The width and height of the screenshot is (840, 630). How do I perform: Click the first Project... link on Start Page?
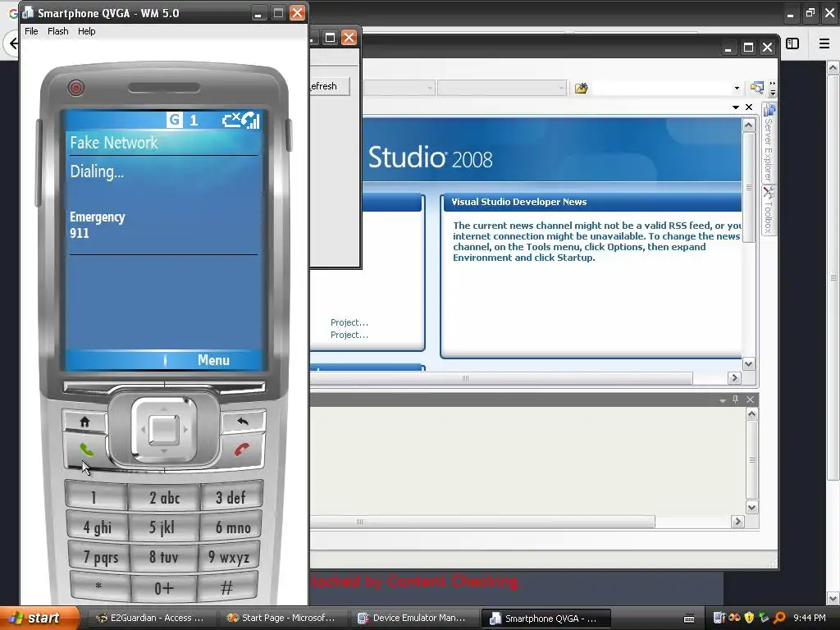tap(349, 322)
